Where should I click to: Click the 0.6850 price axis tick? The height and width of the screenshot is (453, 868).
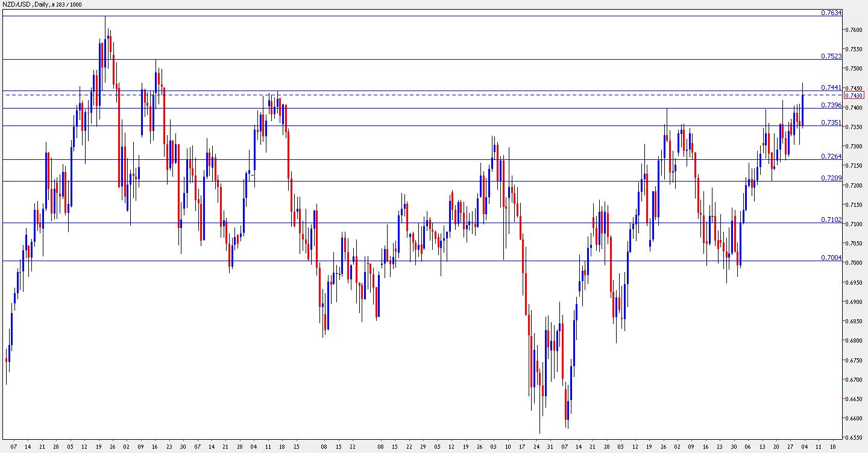click(x=854, y=322)
